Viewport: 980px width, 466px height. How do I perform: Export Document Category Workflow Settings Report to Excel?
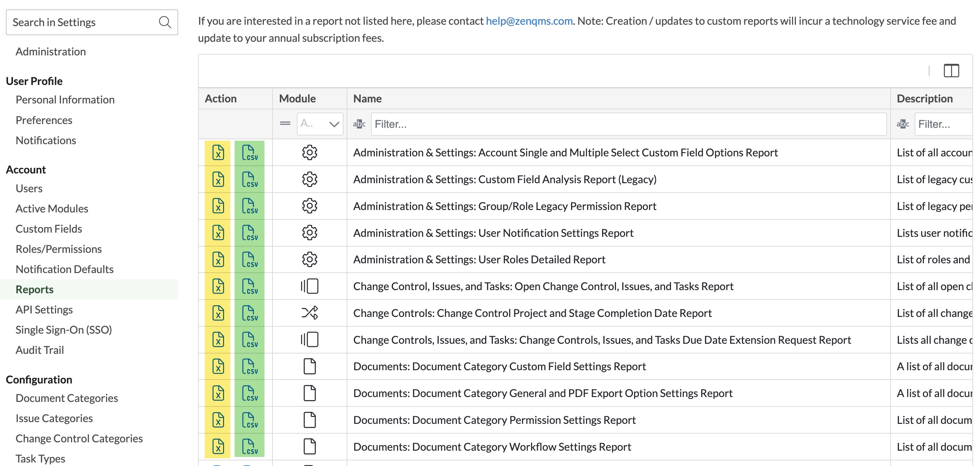pyautogui.click(x=218, y=446)
